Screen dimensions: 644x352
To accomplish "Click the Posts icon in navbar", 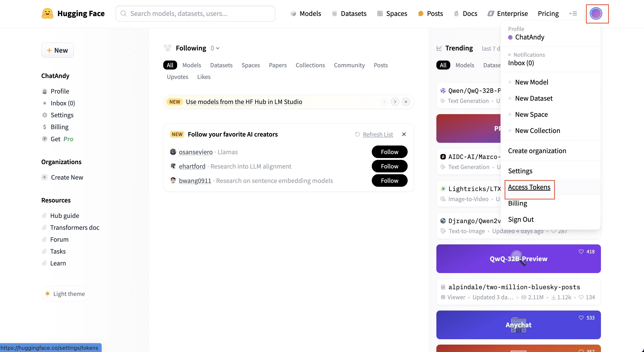I will coord(421,13).
